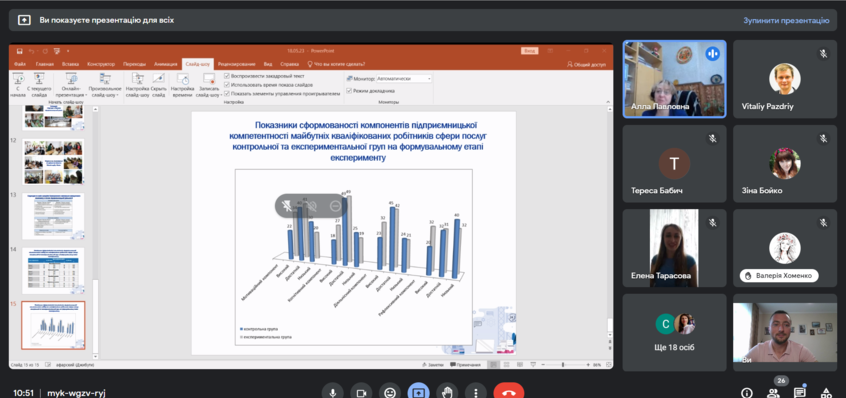Click the Вход sign-in button
This screenshot has width=846, height=398.
click(529, 51)
